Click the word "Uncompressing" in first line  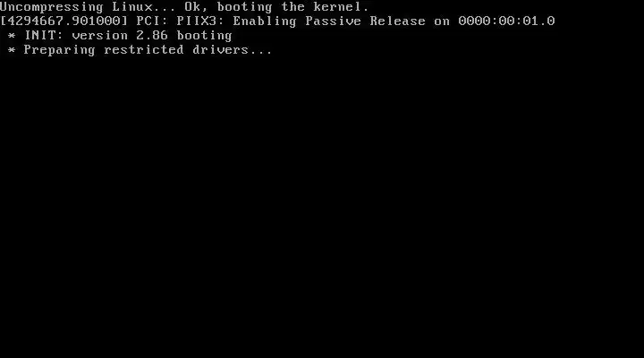click(51, 7)
